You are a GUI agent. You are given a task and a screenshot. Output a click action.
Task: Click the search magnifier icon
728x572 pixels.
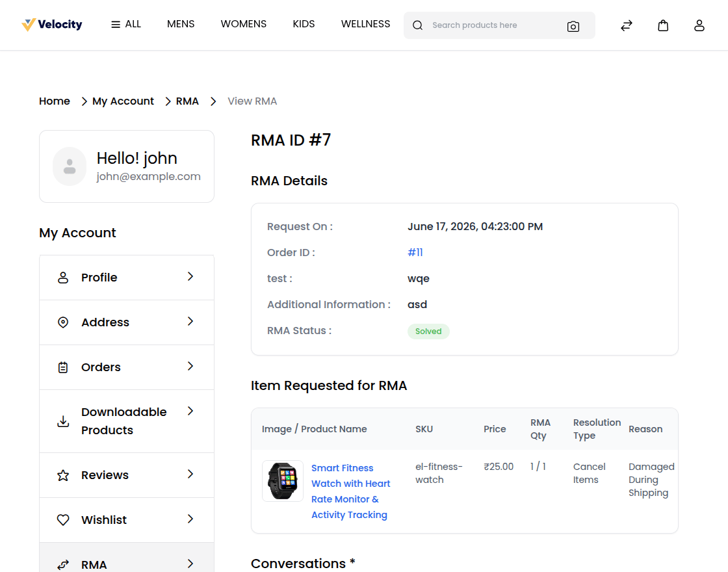point(417,25)
